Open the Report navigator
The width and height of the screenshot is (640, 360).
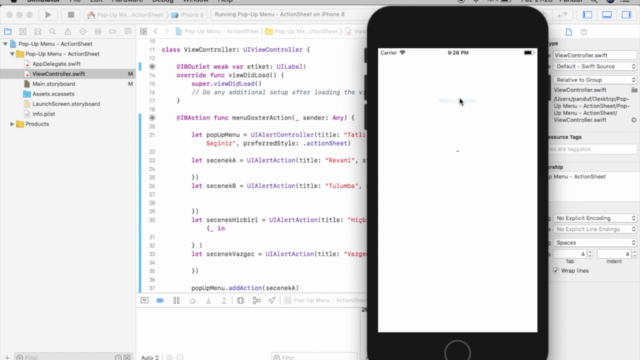pyautogui.click(x=128, y=31)
